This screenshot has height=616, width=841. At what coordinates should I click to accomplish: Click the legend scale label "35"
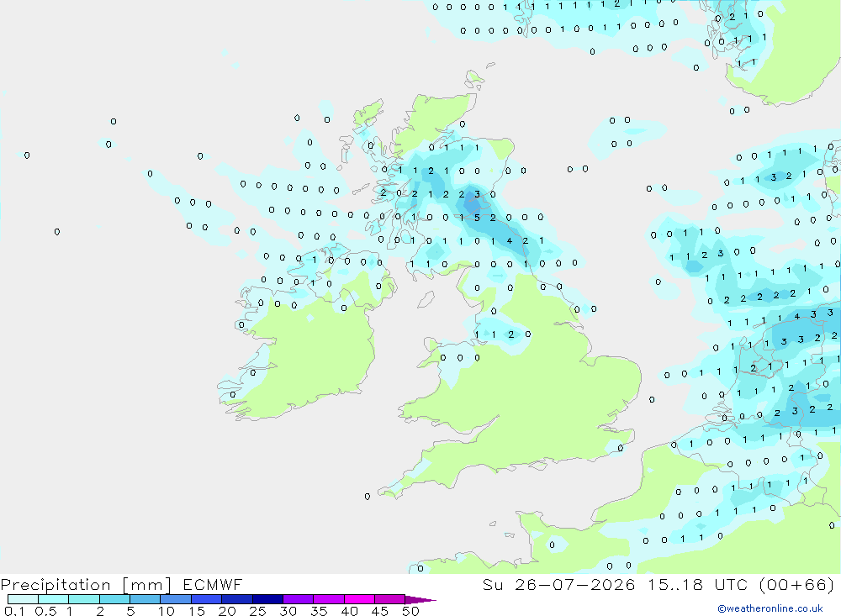pyautogui.click(x=319, y=611)
